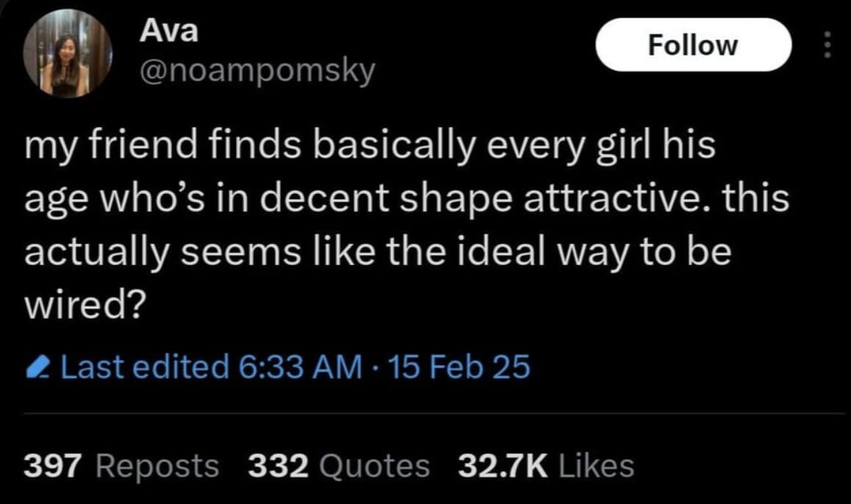Open the 332 Quotes page
This screenshot has width=851, height=504.
340,464
